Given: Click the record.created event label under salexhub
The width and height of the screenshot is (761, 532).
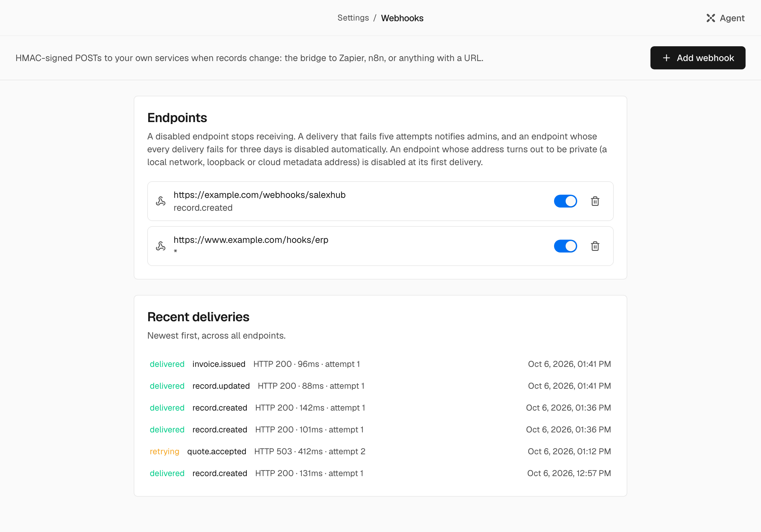Looking at the screenshot, I should coord(203,208).
